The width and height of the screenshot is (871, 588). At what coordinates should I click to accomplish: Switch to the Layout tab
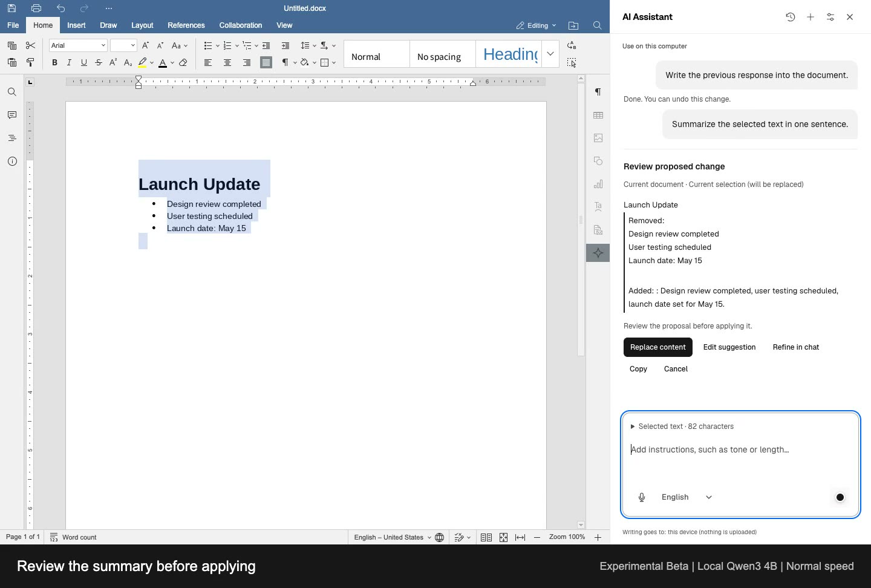click(142, 25)
